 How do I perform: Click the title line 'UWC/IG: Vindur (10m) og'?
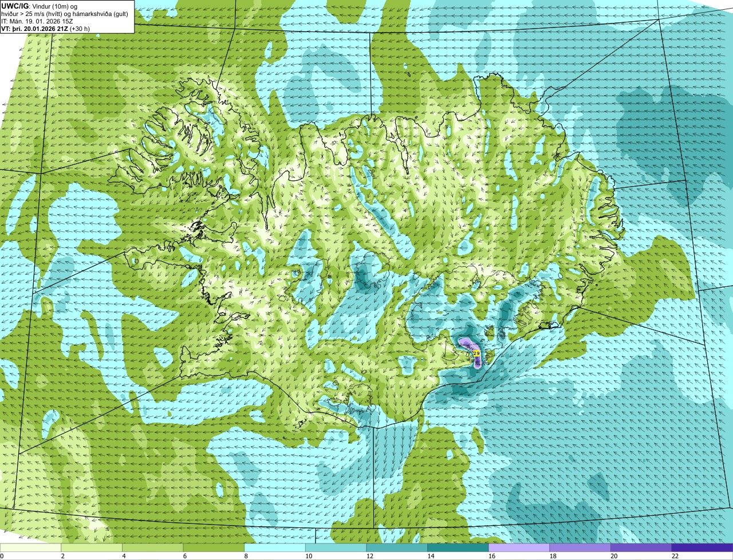(40, 6)
